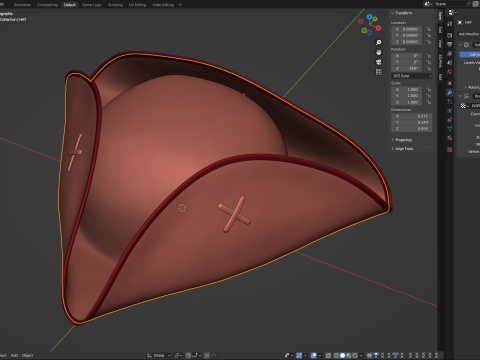
Task: Toggle lock on Rotation Y
Action: click(429, 62)
